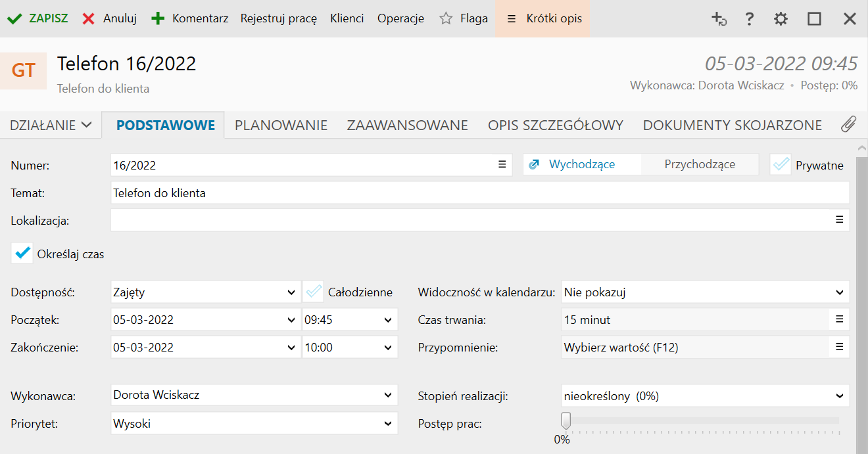Click the Postęp prac slider handle
The height and width of the screenshot is (454, 868).
566,420
